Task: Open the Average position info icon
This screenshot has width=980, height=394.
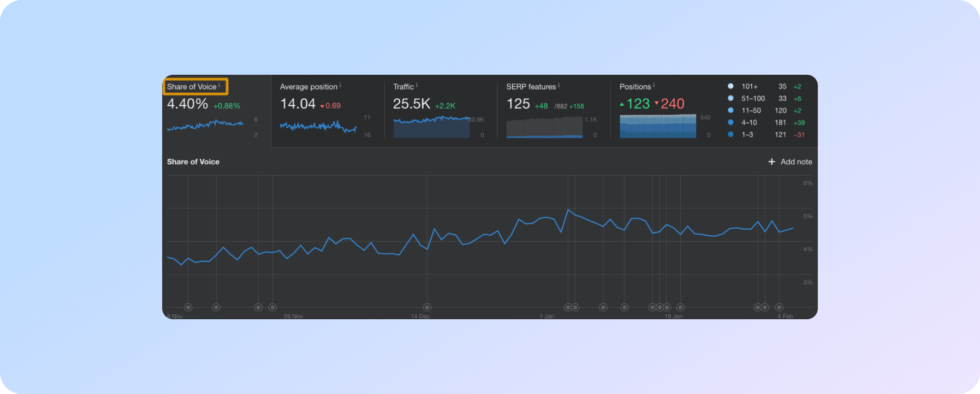Action: click(340, 85)
